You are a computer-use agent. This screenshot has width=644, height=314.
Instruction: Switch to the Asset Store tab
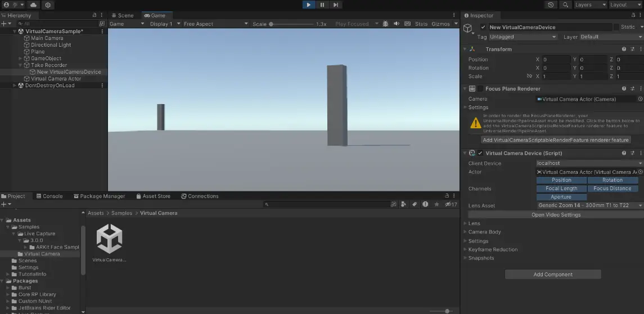[x=153, y=196]
